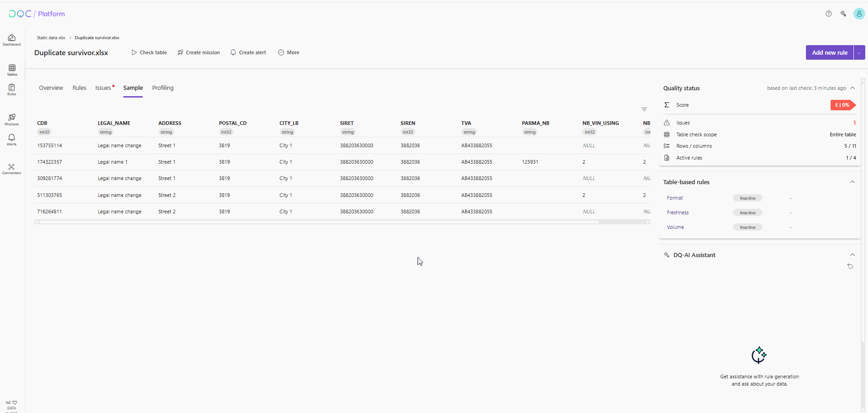868x413 pixels.
Task: Open the Rules sidebar icon
Action: point(12,89)
